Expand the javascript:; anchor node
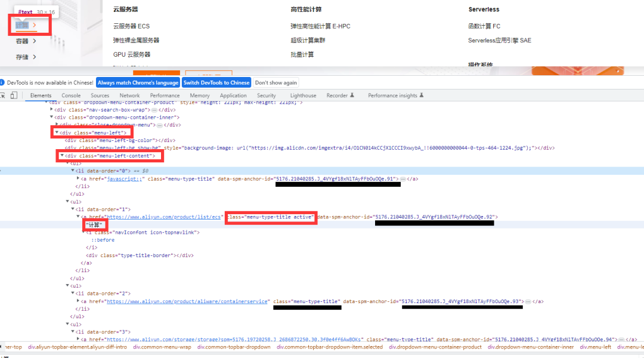This screenshot has height=358, width=644. 78,179
